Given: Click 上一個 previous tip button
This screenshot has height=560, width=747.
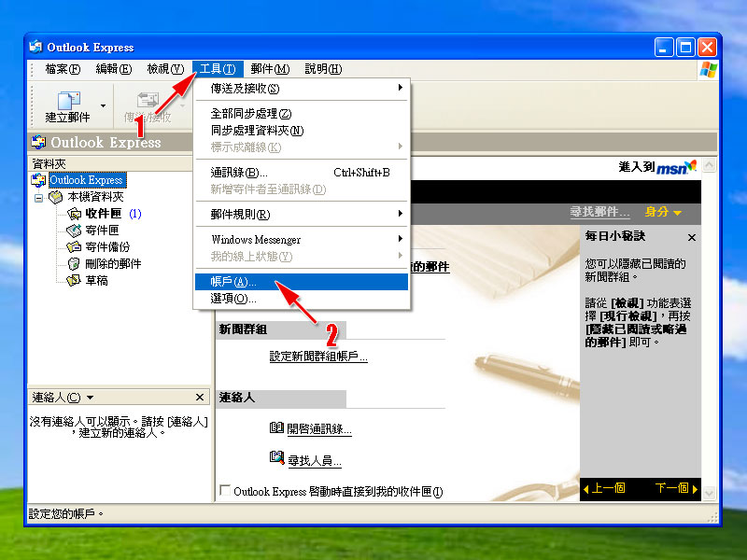Looking at the screenshot, I should click(604, 488).
